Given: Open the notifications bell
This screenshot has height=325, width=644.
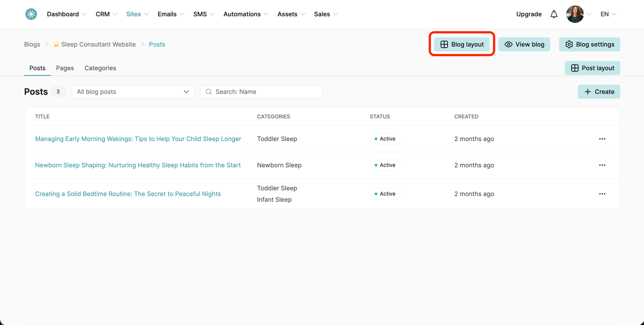Looking at the screenshot, I should [x=554, y=14].
